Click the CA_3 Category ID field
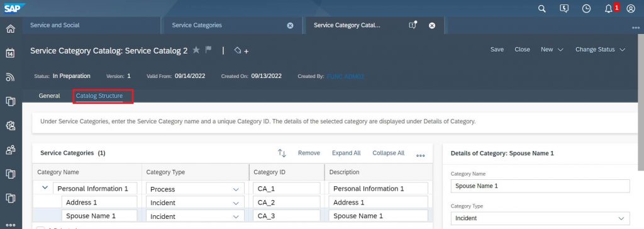Image resolution: width=644 pixels, height=229 pixels. point(287,216)
